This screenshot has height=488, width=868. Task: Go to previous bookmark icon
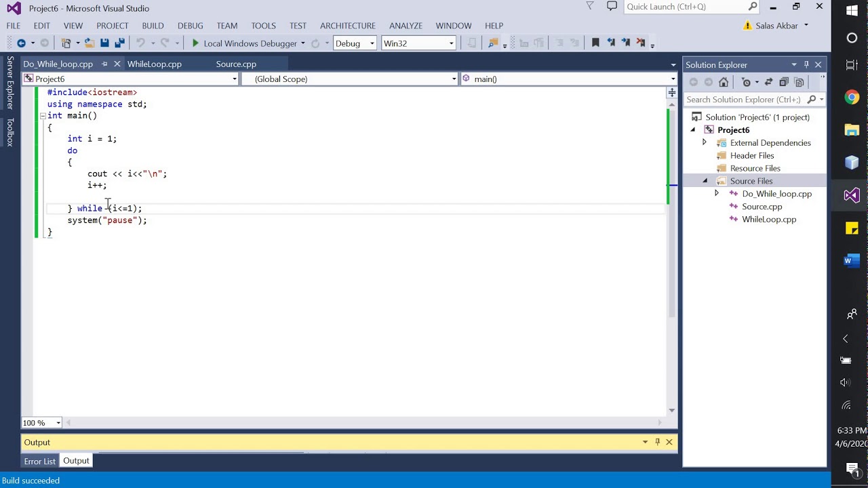pos(611,43)
